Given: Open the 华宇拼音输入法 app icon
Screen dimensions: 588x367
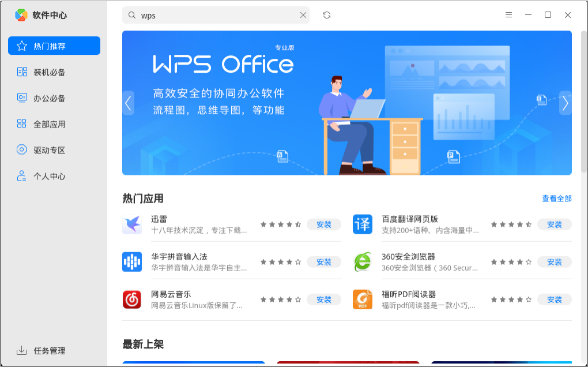Looking at the screenshot, I should [x=132, y=261].
